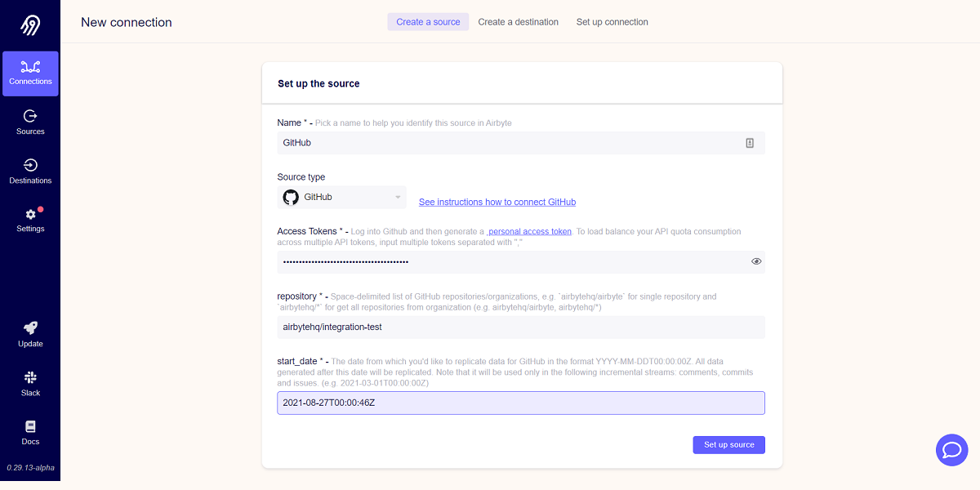Open Settings with notification dot
The width and height of the screenshot is (980, 490).
tap(30, 220)
